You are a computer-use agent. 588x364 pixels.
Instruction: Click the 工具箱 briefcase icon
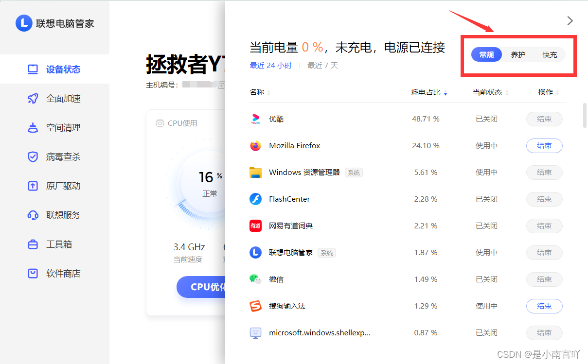[x=33, y=244]
